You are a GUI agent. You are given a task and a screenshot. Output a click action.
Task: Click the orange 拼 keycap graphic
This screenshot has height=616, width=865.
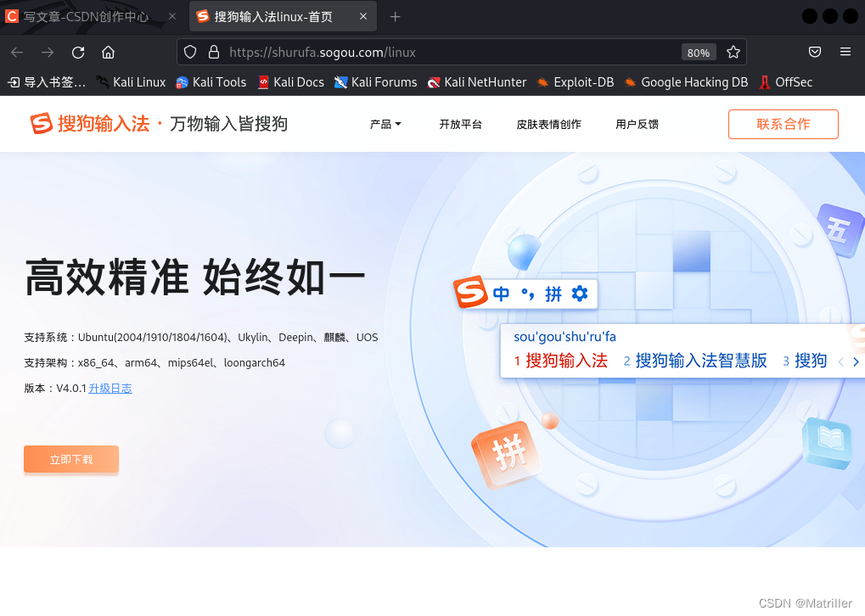tap(507, 453)
